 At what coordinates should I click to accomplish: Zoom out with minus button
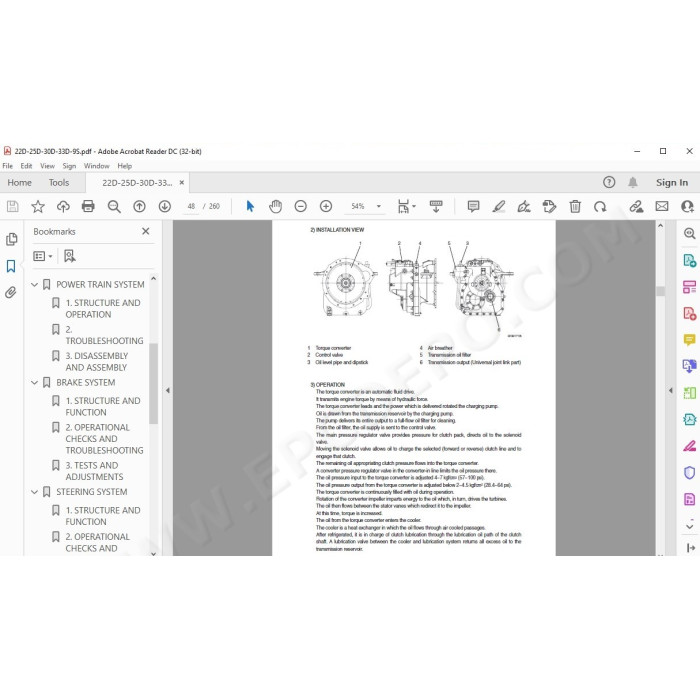300,206
